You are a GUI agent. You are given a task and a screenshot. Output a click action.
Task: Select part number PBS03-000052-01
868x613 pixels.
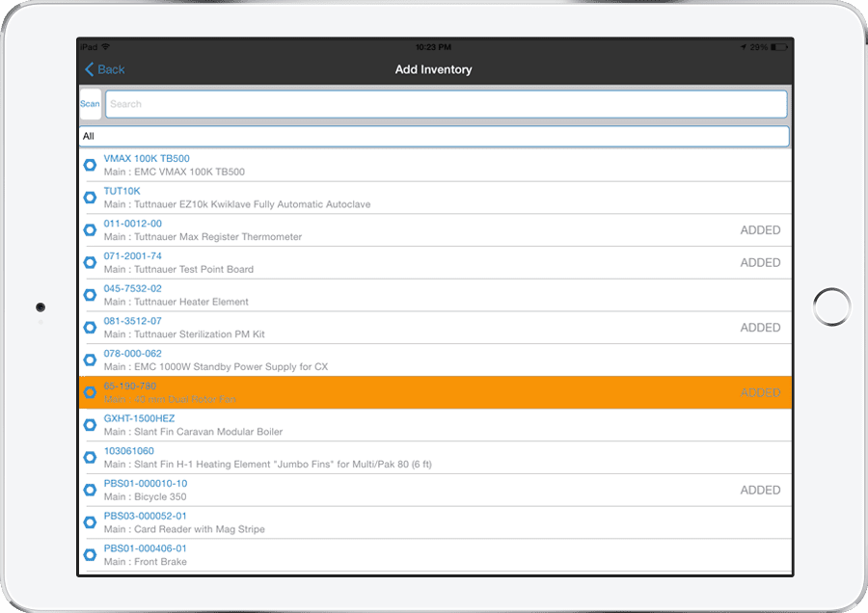145,517
